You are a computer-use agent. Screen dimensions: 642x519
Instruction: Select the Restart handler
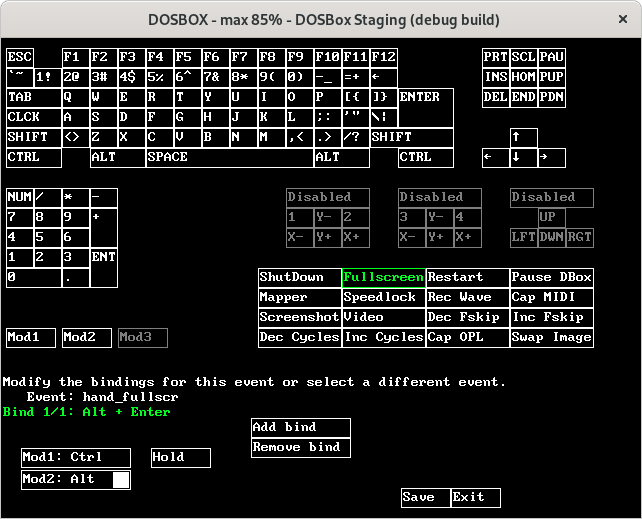pos(468,278)
